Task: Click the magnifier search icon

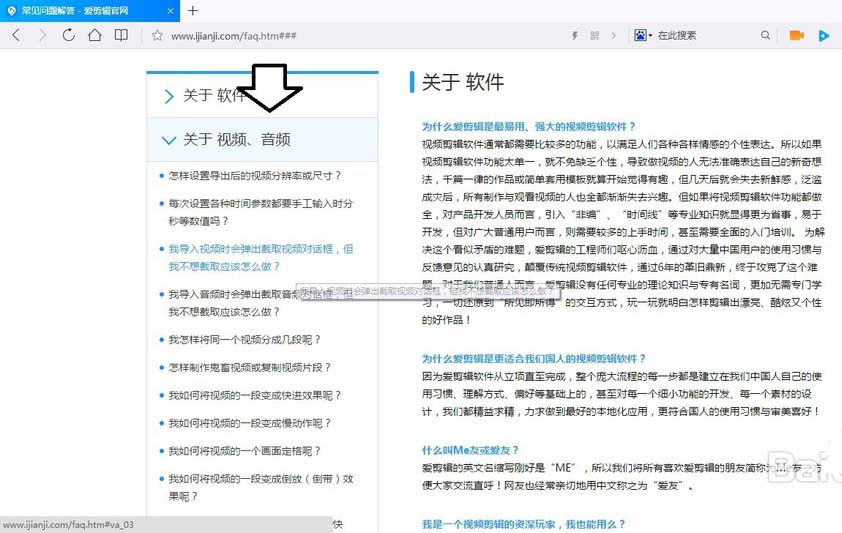Action: click(765, 35)
